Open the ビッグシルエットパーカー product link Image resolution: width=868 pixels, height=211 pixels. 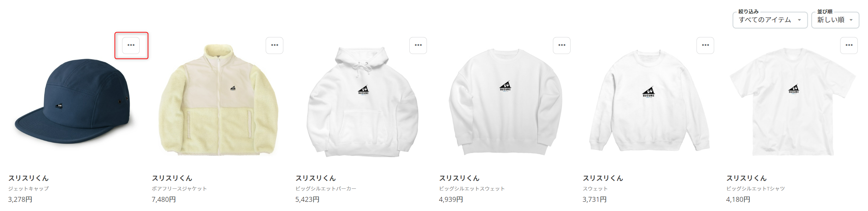click(x=326, y=189)
